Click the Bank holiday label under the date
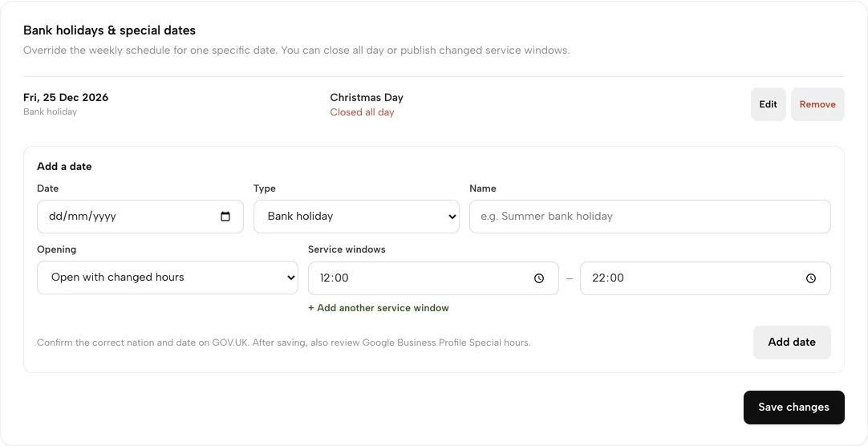The height and width of the screenshot is (446, 868). click(50, 111)
